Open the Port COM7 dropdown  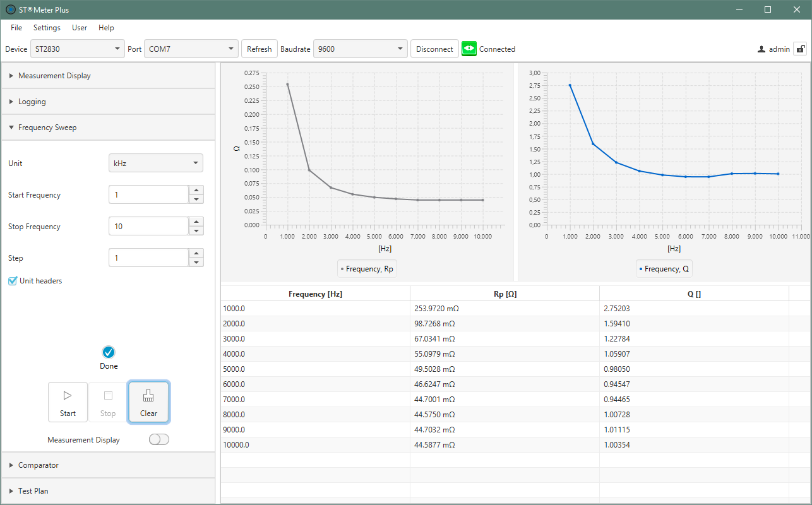[191, 49]
